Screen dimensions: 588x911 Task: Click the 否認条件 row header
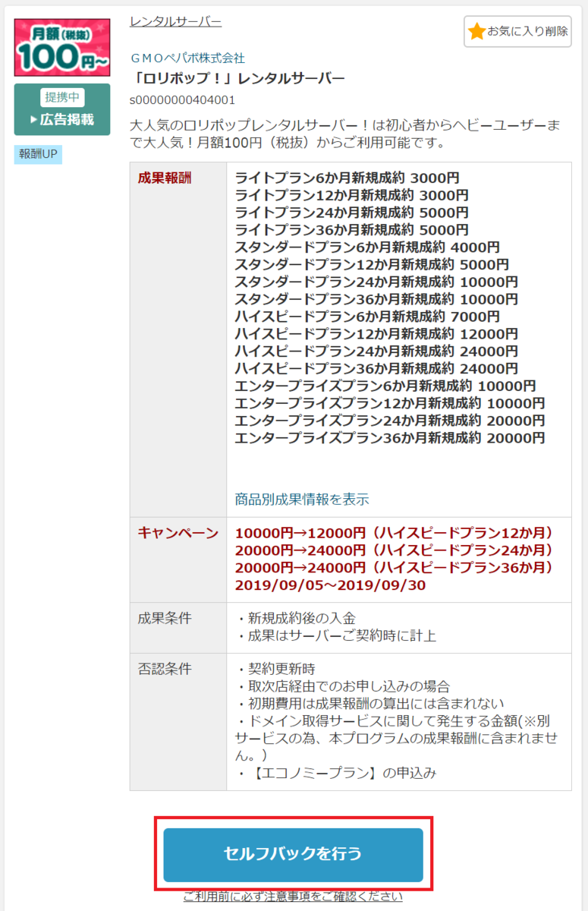(x=165, y=669)
